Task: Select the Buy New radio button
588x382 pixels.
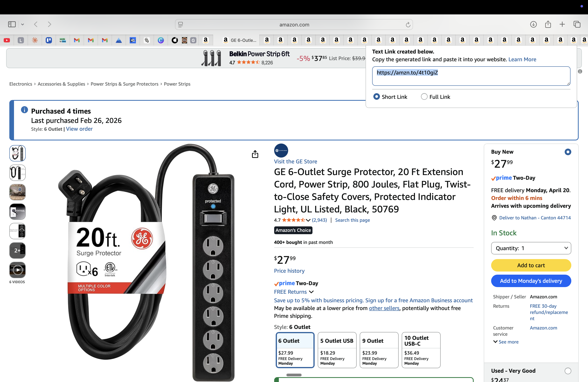Action: click(568, 152)
